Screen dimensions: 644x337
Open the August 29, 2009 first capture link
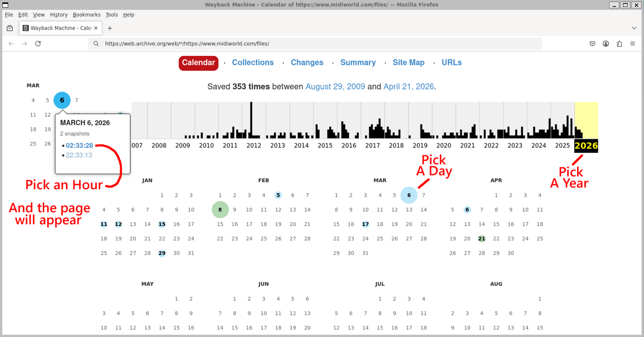pyautogui.click(x=335, y=87)
